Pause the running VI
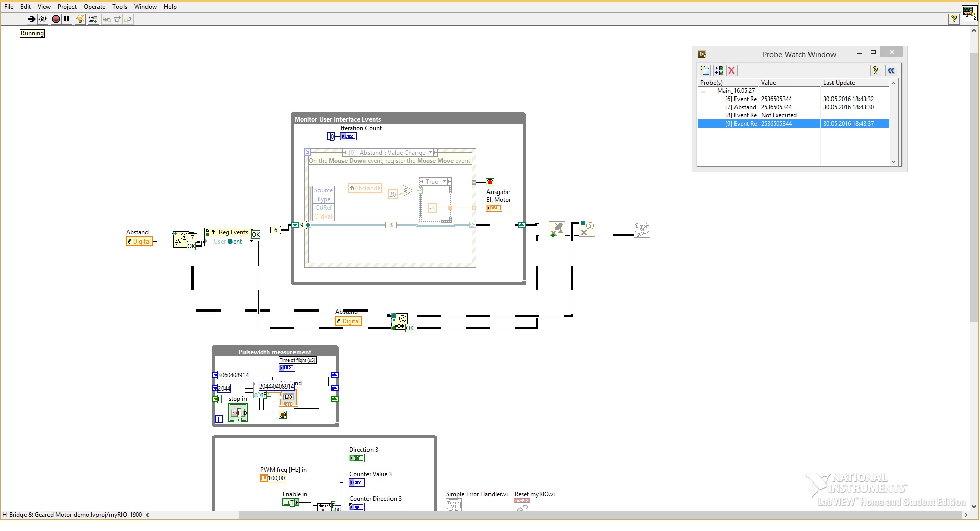The width and height of the screenshot is (980, 531). point(67,19)
